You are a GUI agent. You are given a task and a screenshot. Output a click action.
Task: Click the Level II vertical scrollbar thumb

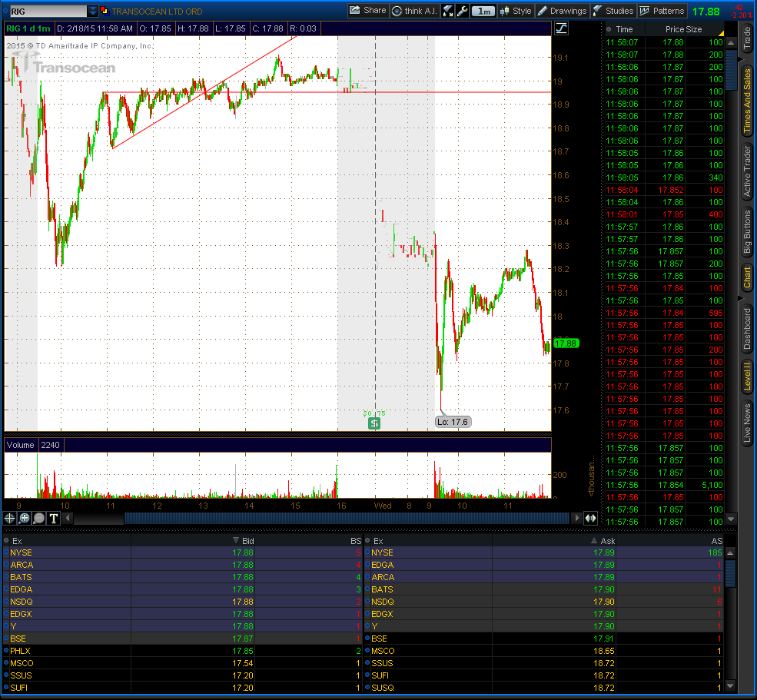point(730,573)
